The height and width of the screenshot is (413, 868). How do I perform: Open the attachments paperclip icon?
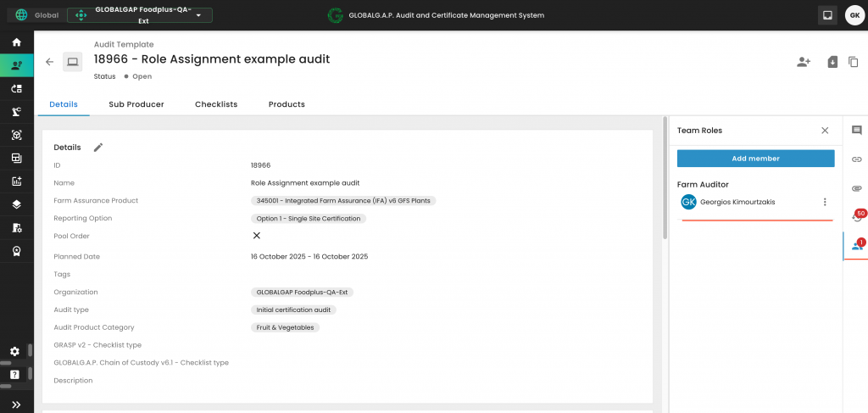coord(856,187)
